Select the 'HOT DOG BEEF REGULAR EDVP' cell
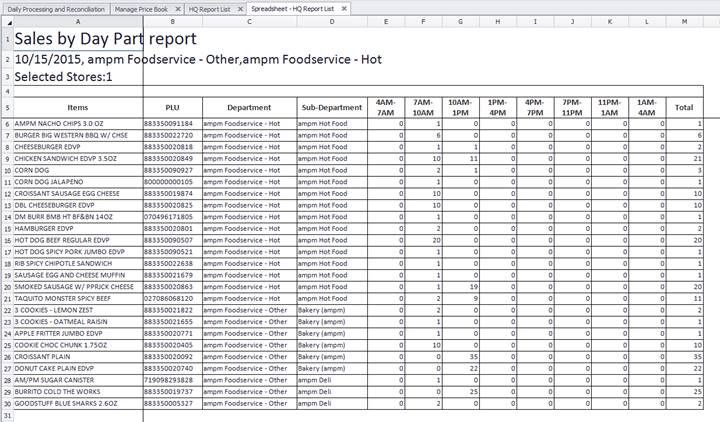 click(78, 240)
